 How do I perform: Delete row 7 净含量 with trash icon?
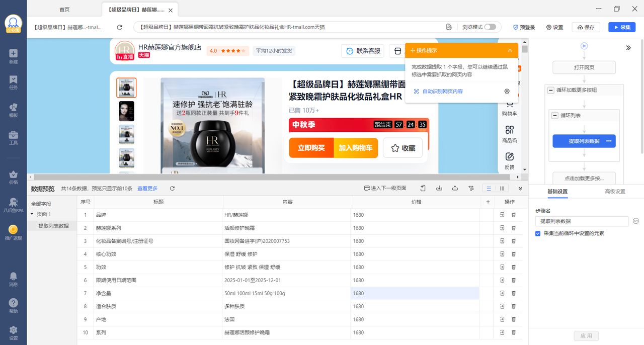(x=514, y=293)
